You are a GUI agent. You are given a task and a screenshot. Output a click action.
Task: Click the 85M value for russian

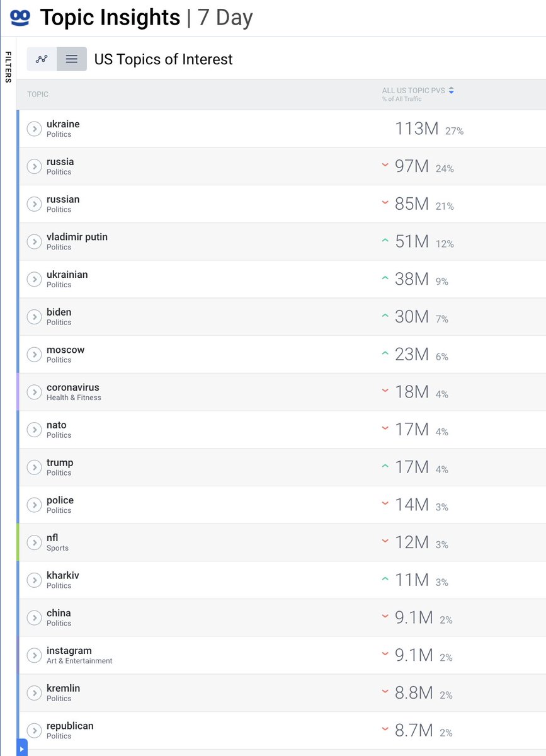[412, 204]
